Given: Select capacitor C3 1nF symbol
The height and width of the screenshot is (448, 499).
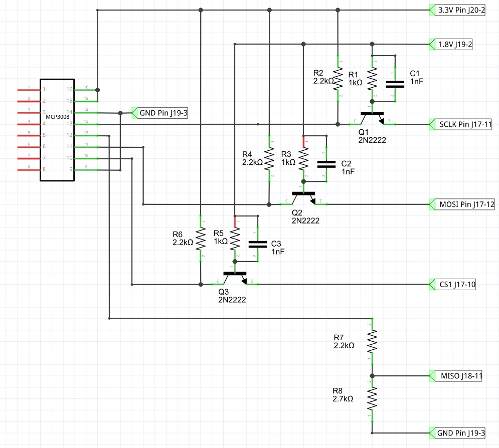Looking at the screenshot, I should click(258, 244).
